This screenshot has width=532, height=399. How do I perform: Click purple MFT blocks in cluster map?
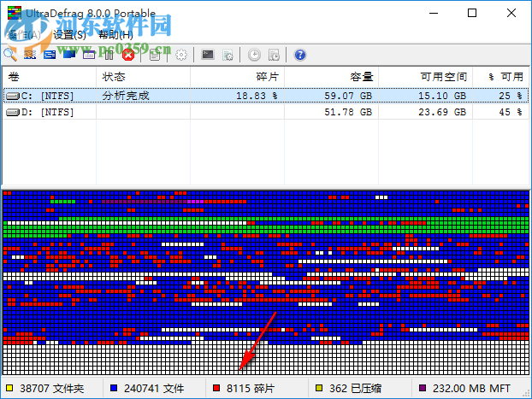tap(145, 202)
